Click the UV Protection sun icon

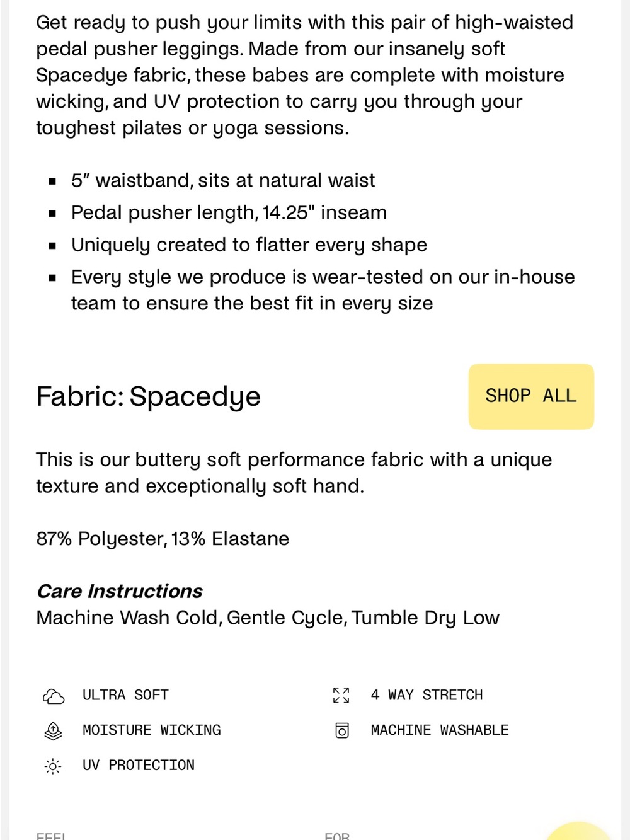[54, 766]
